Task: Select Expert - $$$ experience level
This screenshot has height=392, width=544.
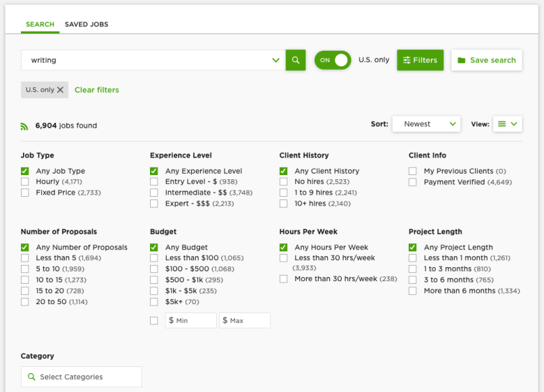Action: 154,204
